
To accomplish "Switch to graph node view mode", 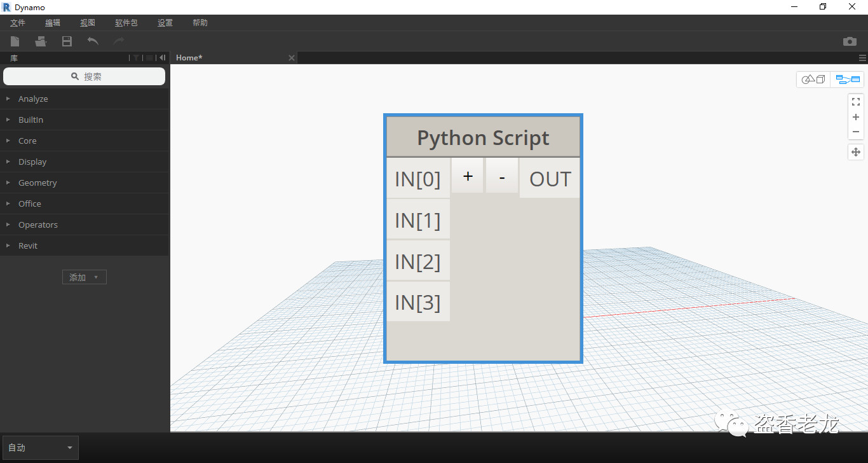I will point(848,79).
